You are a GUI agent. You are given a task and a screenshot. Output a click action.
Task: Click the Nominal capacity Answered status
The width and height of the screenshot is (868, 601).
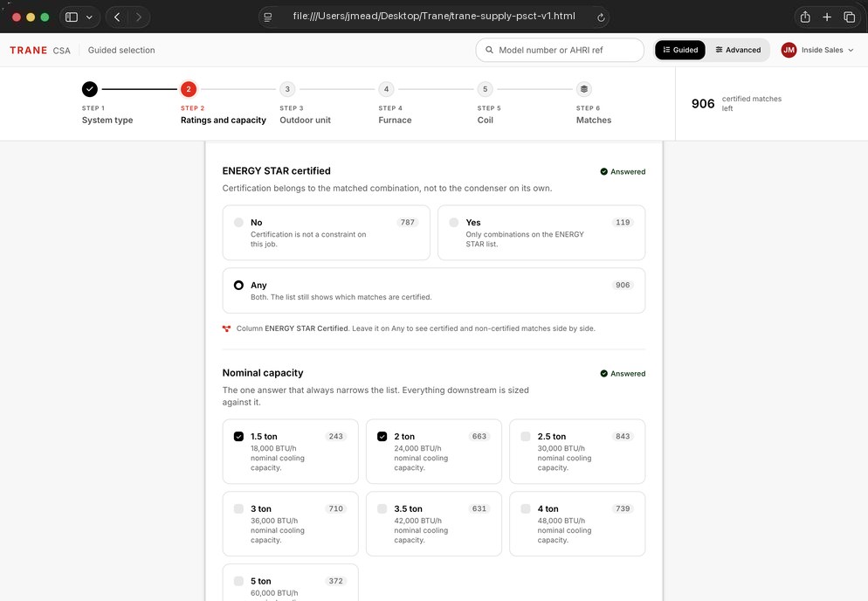click(623, 374)
